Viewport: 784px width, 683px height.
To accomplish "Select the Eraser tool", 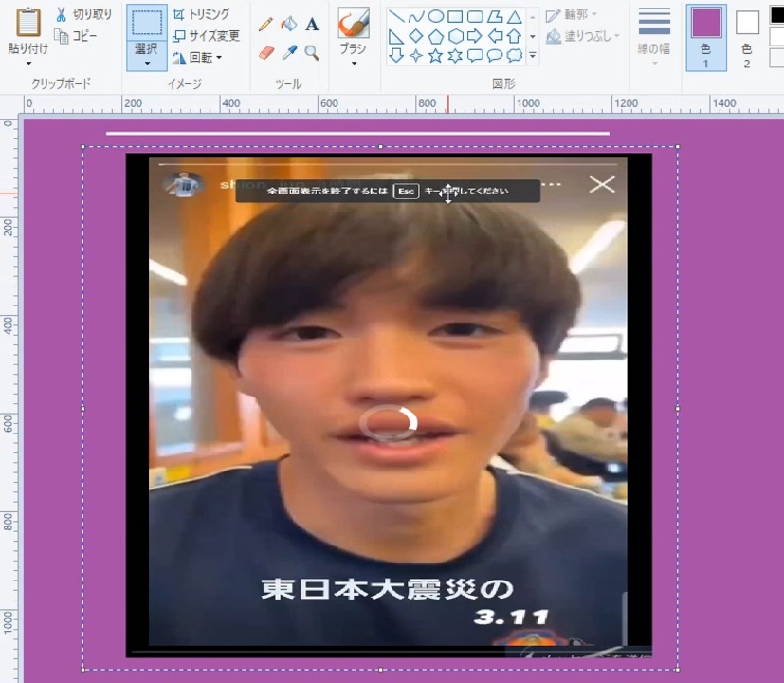I will pos(266,52).
